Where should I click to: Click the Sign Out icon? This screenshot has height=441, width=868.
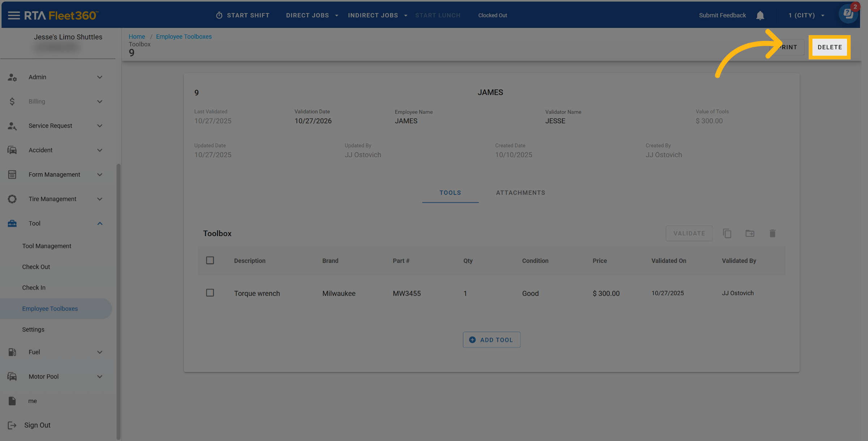(12, 425)
